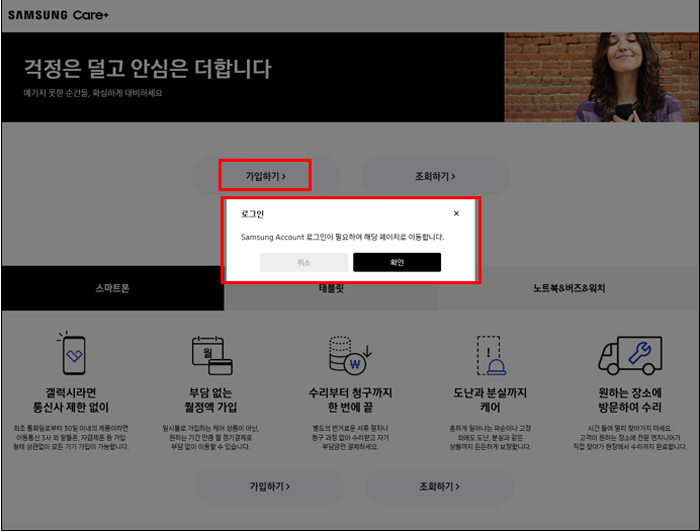Click the text 갤럭시라면 통신사 제한 없이

click(71, 400)
